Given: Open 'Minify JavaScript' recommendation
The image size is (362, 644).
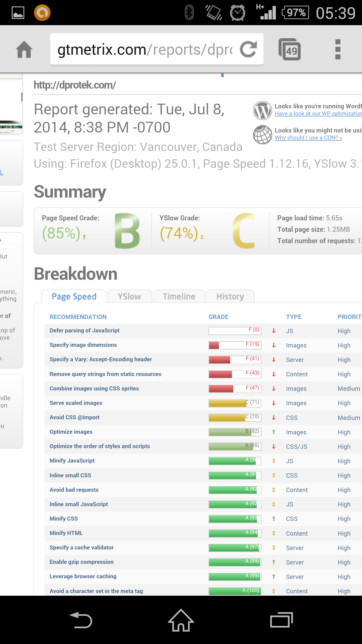Looking at the screenshot, I should click(x=72, y=461).
